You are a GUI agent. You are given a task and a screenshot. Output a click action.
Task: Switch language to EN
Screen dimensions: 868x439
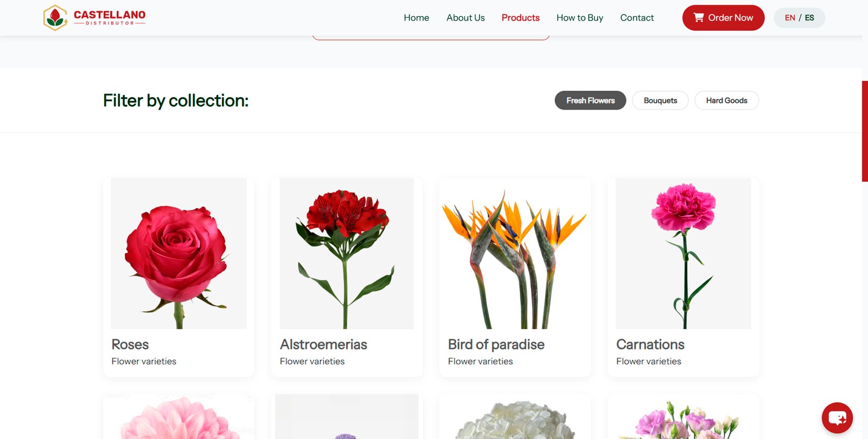click(790, 18)
